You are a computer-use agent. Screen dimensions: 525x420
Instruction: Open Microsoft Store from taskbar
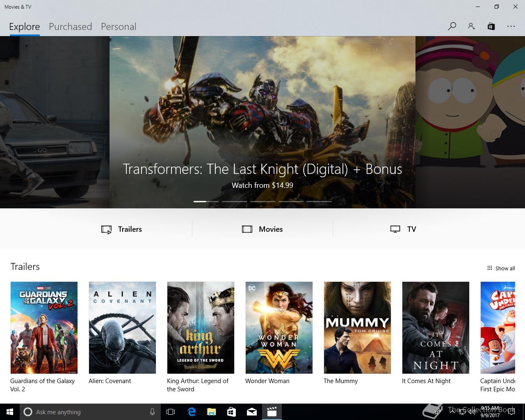pos(231,412)
